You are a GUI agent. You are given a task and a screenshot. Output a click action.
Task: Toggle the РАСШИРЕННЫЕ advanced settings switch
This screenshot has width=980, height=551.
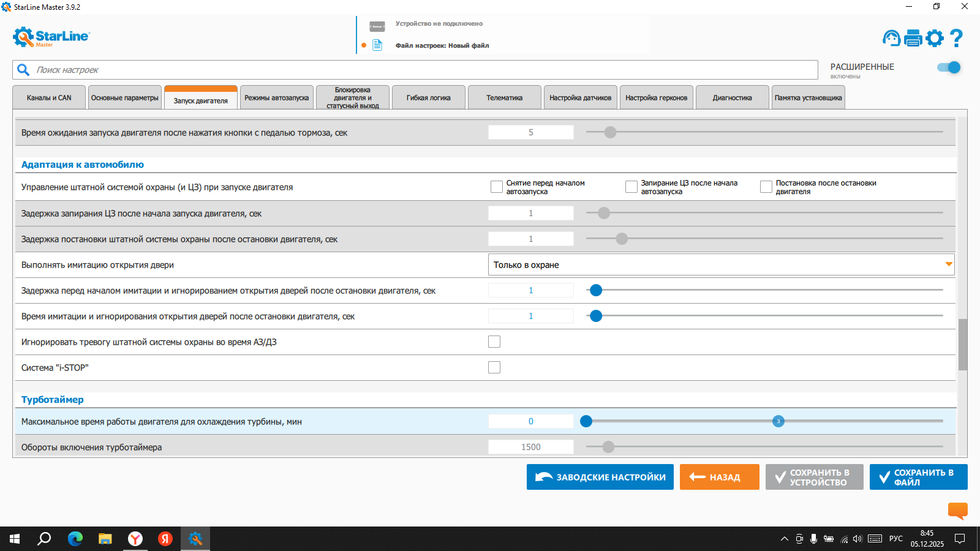(948, 67)
